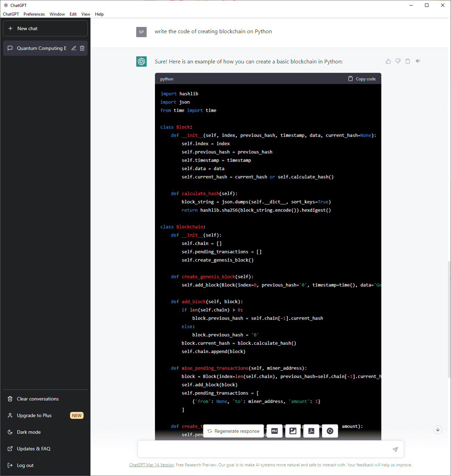Screen dimensions: 451x476
Task: Click the ChatGPT app icon in title bar
Action: (x=6, y=5)
